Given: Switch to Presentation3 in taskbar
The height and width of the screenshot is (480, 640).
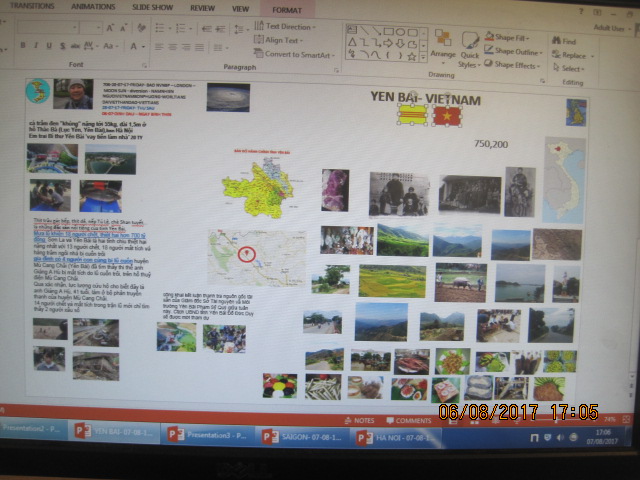Looking at the screenshot, I should tap(208, 435).
